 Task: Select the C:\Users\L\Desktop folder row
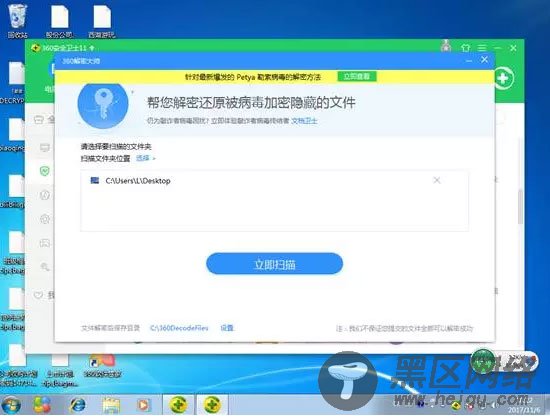click(x=274, y=181)
